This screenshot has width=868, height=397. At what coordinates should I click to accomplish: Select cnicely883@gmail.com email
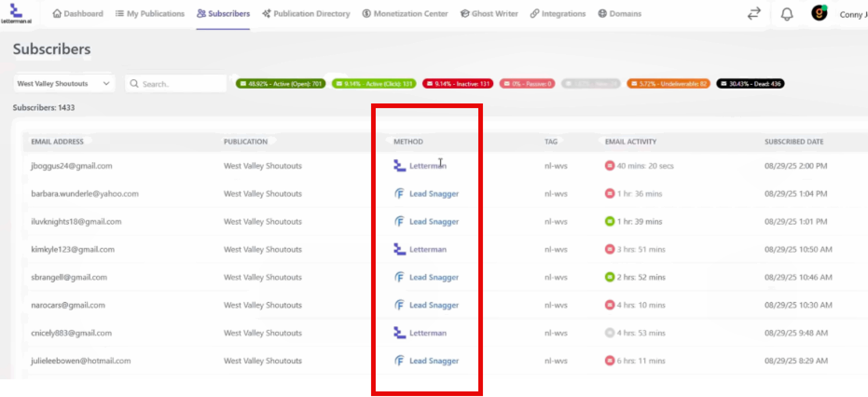point(71,333)
